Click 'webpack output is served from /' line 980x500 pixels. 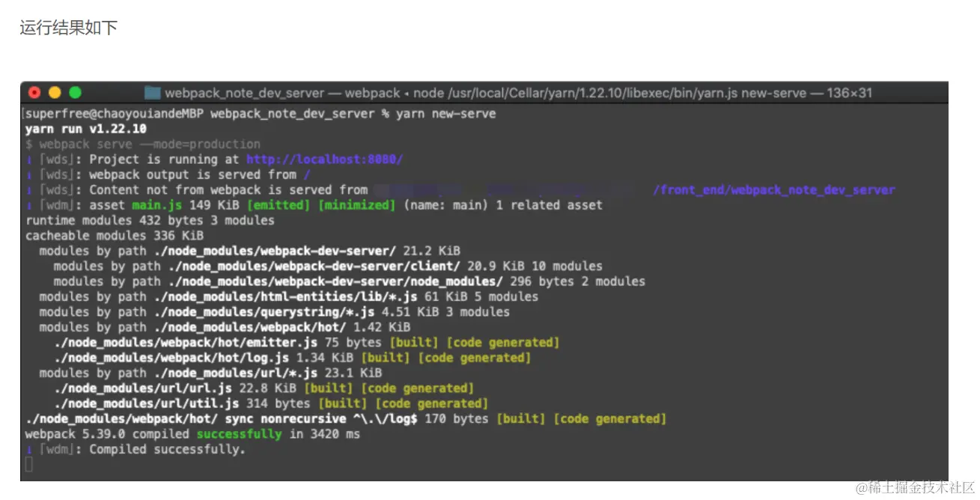tap(167, 174)
